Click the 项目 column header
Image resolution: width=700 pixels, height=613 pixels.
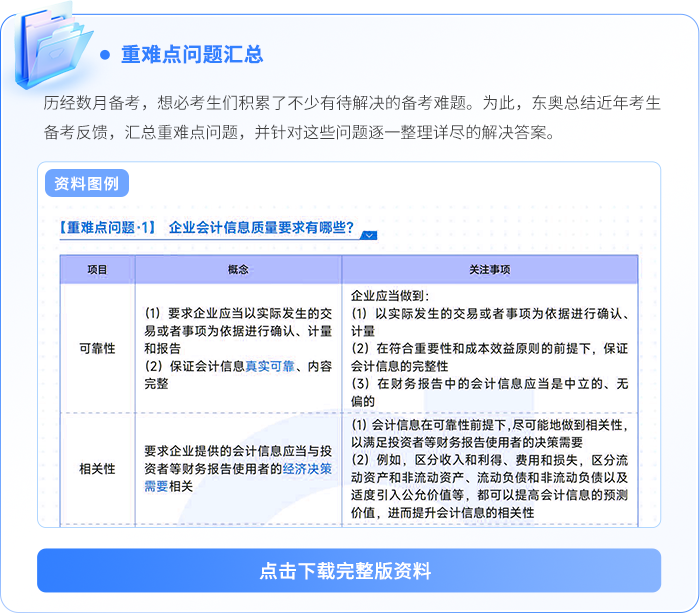click(x=97, y=270)
